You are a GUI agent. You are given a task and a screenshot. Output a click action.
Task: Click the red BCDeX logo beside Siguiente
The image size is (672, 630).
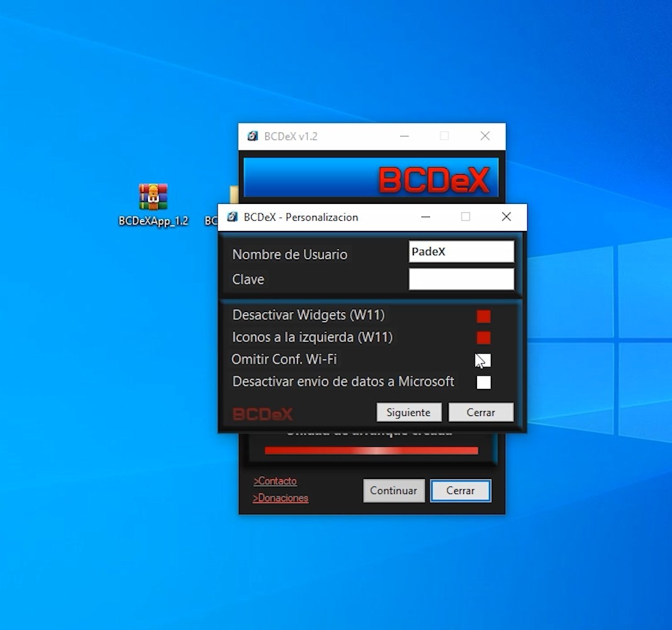click(263, 413)
